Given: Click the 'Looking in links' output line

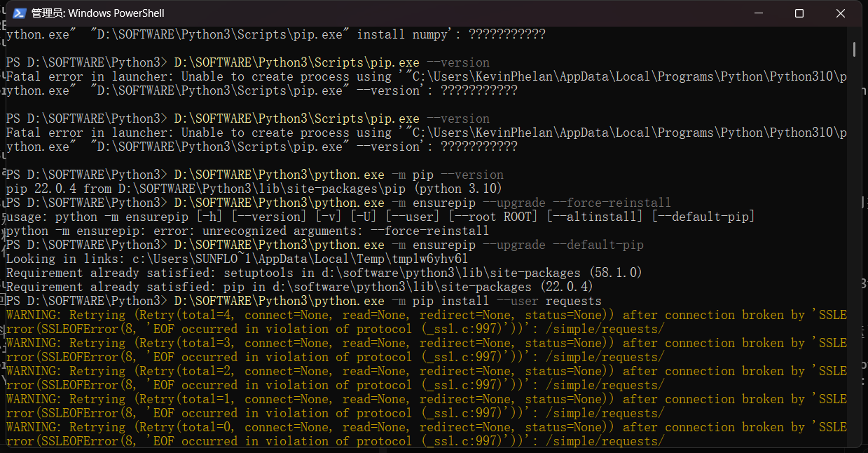Looking at the screenshot, I should [210, 258].
